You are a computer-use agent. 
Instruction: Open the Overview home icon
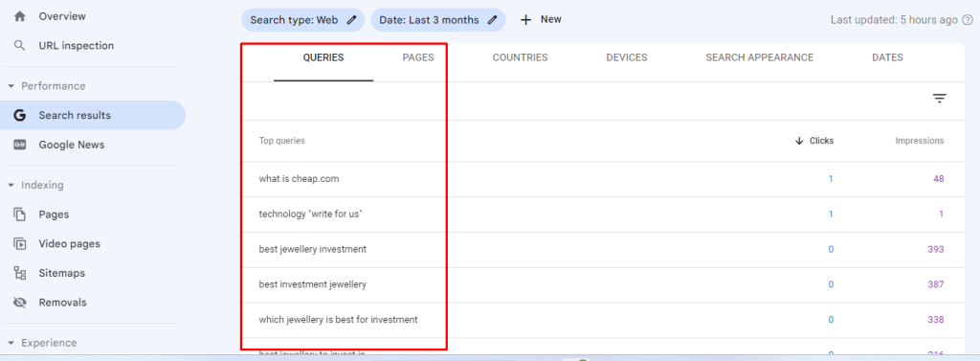[x=20, y=16]
